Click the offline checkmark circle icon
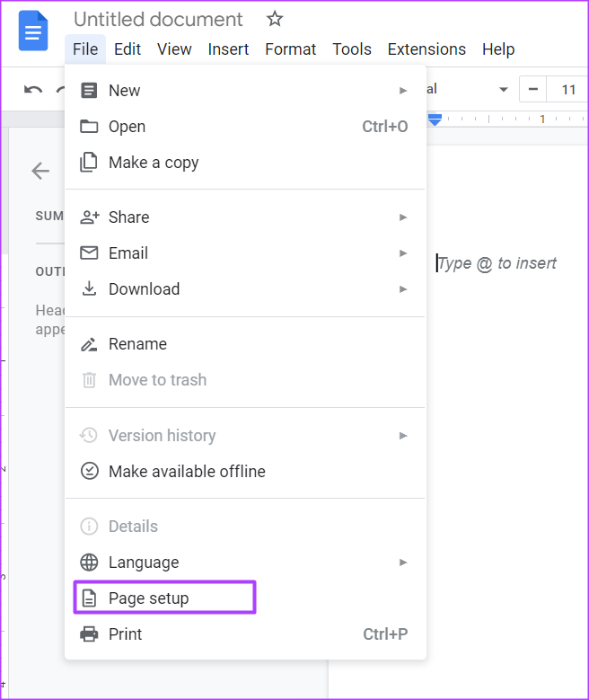This screenshot has height=700, width=589. (x=89, y=471)
